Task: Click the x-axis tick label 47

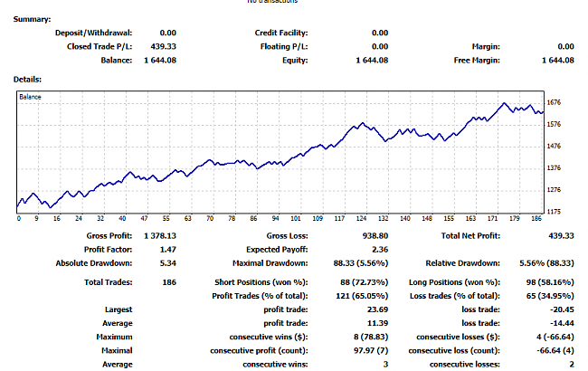Action: pyautogui.click(x=145, y=218)
